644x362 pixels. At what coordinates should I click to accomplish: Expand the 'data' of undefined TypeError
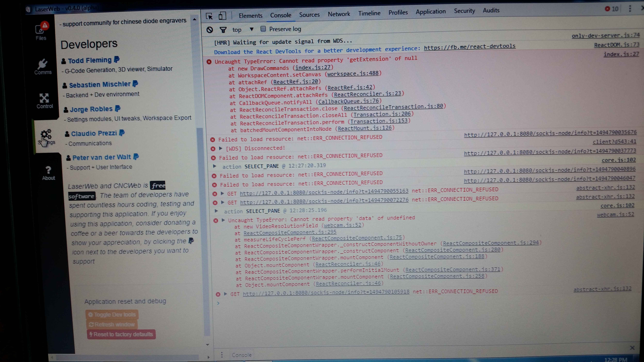click(223, 220)
